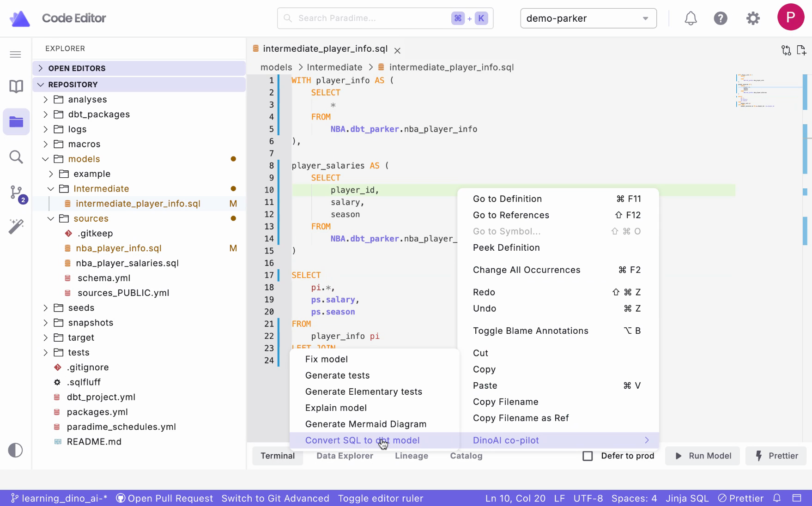Open the search magnifier in the sidebar
Screen dimensions: 812x506
click(16, 157)
